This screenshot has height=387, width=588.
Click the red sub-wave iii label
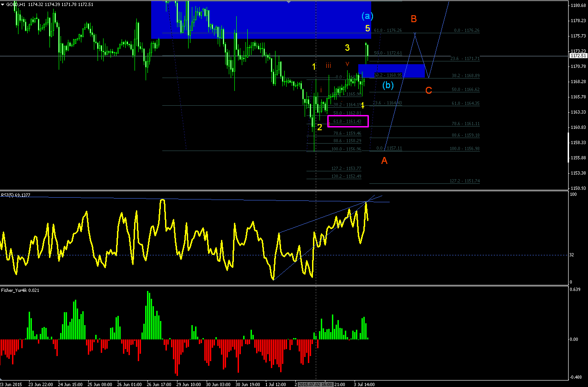[x=328, y=66]
